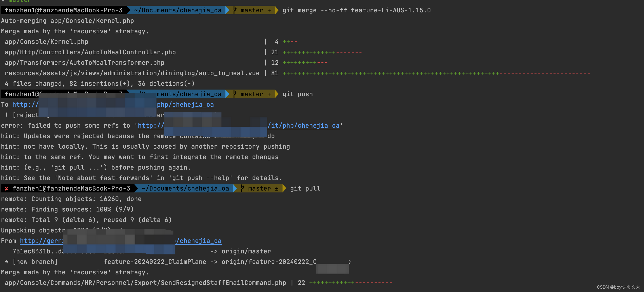Click the branch icon in the git push prompt
Image resolution: width=644 pixels, height=292 pixels.
pyautogui.click(x=235, y=94)
